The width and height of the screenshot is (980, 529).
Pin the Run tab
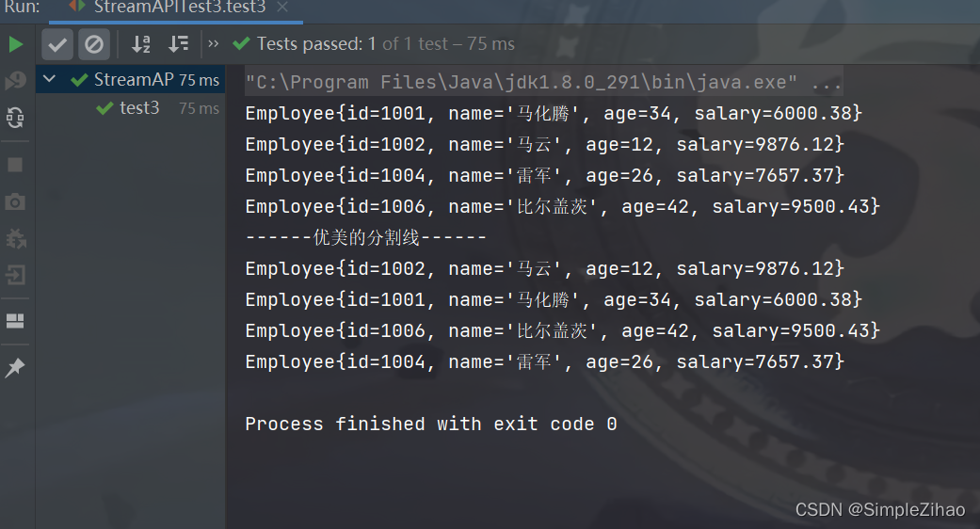[15, 367]
